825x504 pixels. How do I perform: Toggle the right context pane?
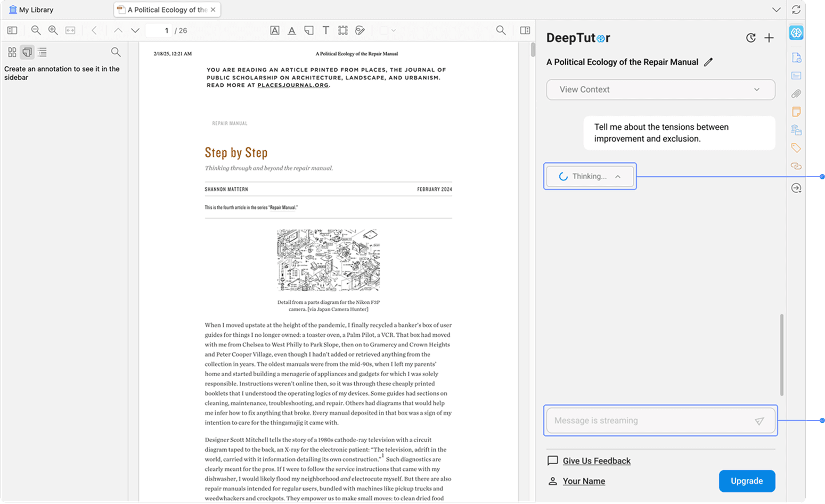click(525, 30)
